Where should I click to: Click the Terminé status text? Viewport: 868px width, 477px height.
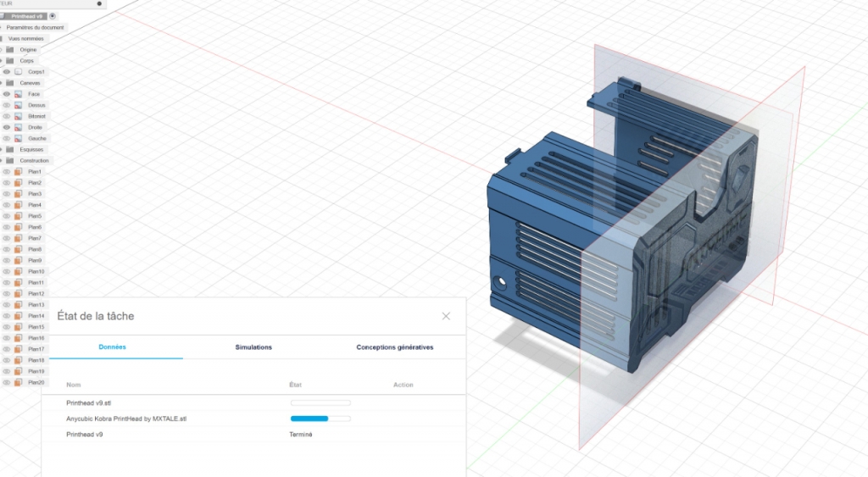click(301, 435)
